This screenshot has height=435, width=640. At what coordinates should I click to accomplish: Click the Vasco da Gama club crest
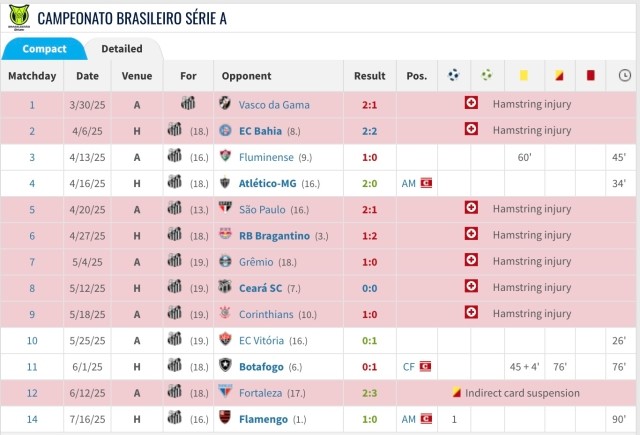pos(225,104)
